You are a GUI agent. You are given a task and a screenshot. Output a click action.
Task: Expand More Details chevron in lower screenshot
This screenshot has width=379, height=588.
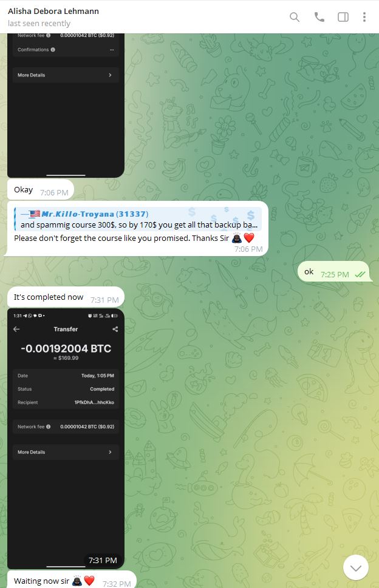pos(110,452)
